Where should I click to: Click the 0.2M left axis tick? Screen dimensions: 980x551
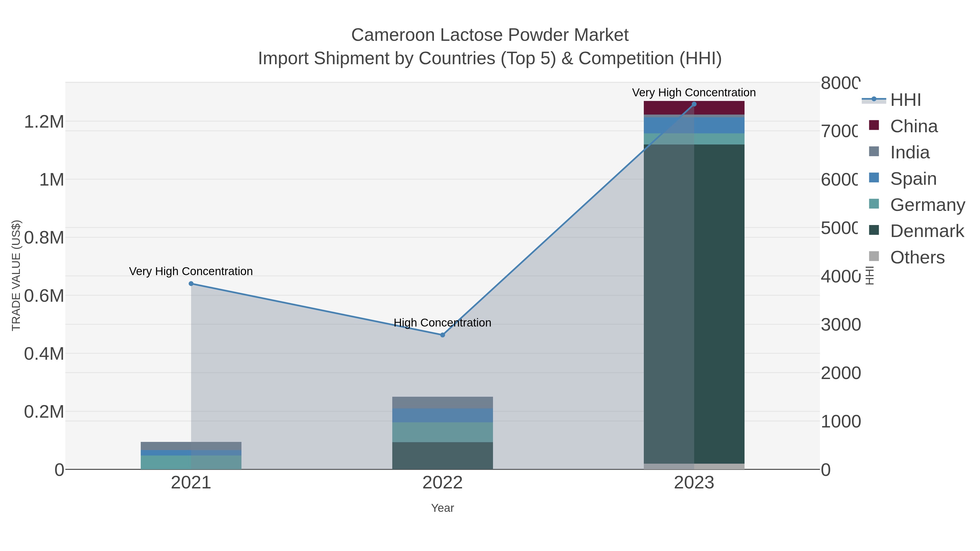coord(44,412)
